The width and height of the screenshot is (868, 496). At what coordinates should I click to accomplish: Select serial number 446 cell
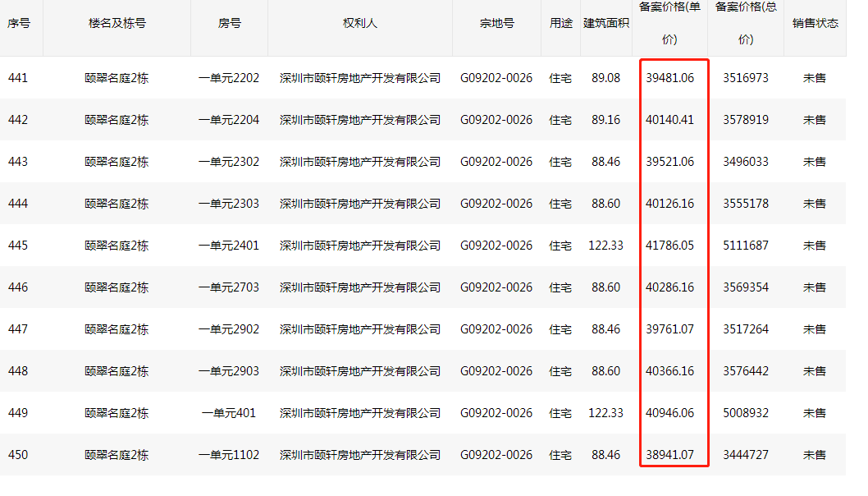click(x=18, y=287)
